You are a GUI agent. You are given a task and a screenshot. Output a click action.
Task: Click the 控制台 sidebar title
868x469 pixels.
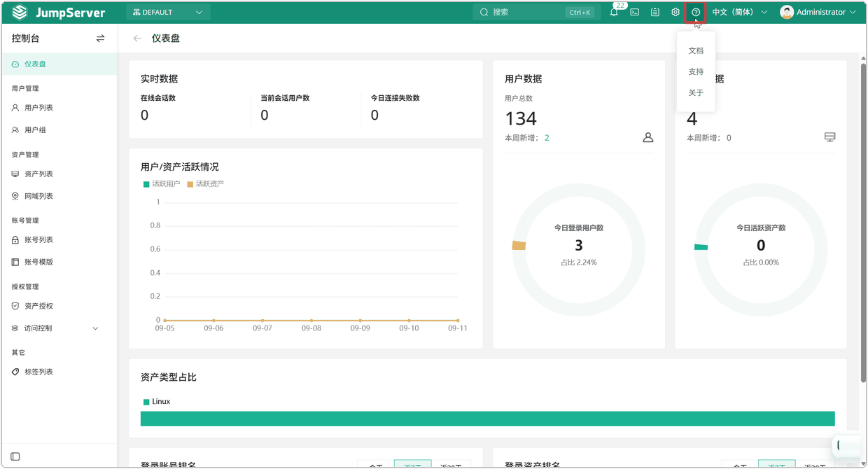(26, 38)
